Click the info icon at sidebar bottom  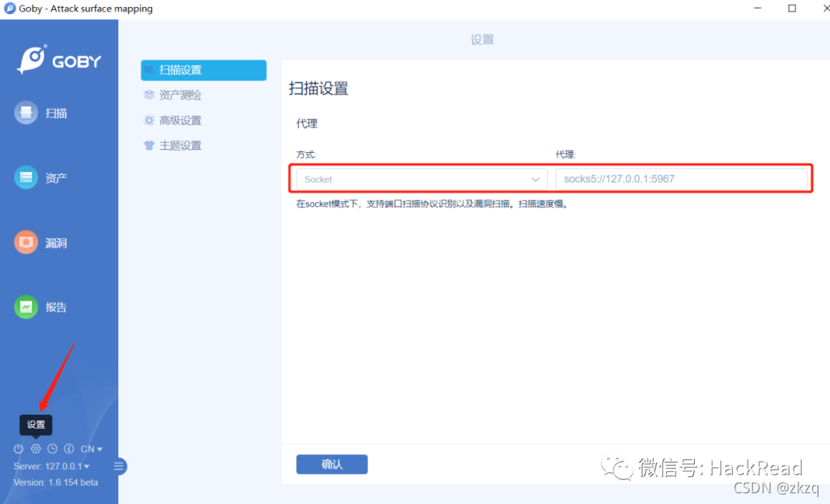[69, 449]
